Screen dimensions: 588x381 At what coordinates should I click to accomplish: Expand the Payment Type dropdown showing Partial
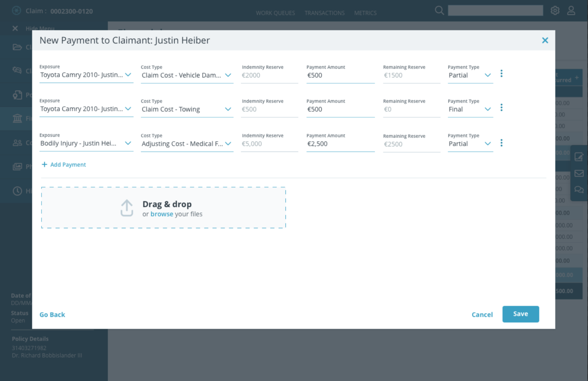click(487, 75)
